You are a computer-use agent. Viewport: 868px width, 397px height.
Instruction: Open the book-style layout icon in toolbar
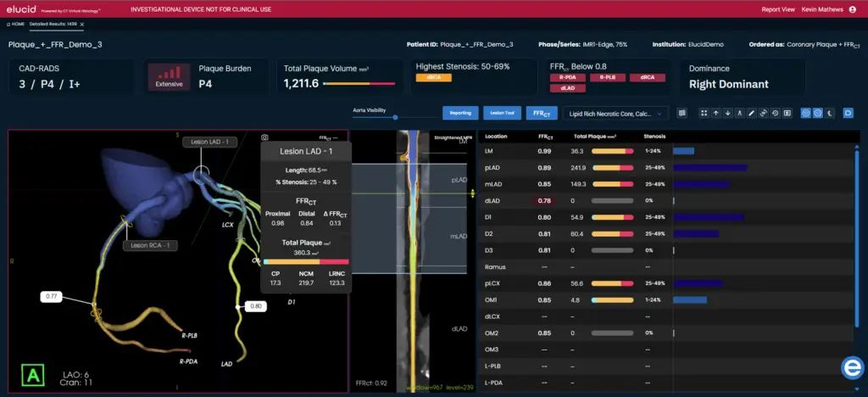pos(682,113)
